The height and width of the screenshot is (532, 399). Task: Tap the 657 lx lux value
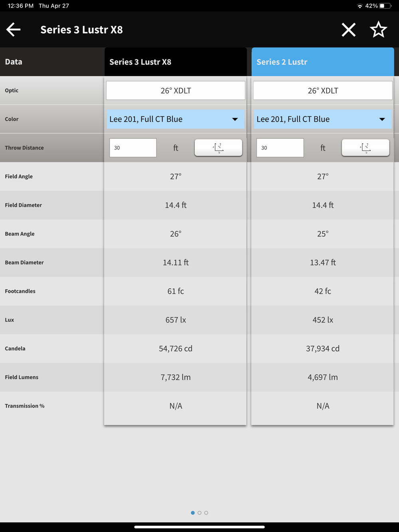coord(176,320)
